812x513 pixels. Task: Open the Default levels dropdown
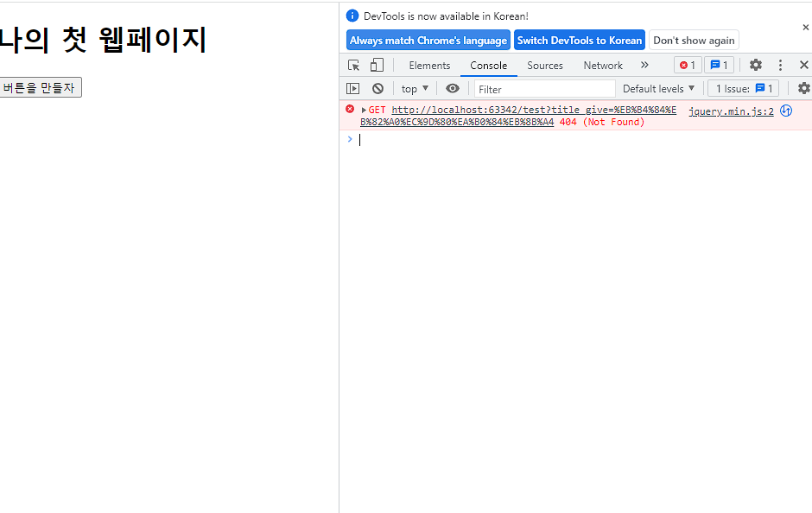658,88
